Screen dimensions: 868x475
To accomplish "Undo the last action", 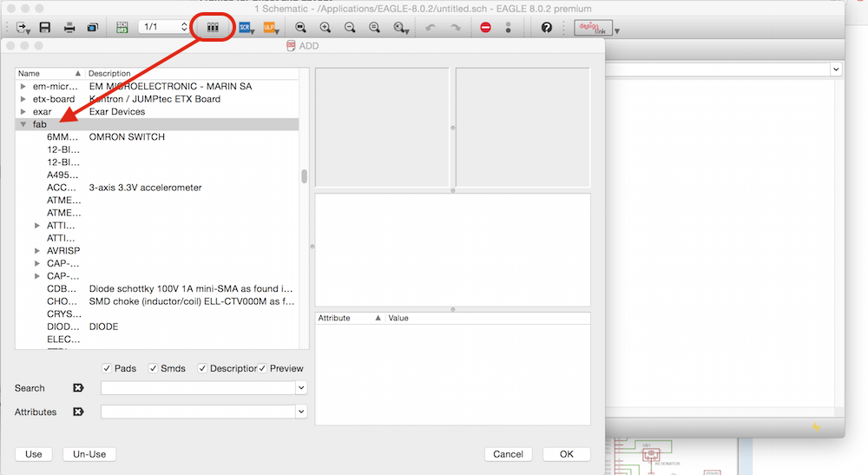I will tap(431, 27).
